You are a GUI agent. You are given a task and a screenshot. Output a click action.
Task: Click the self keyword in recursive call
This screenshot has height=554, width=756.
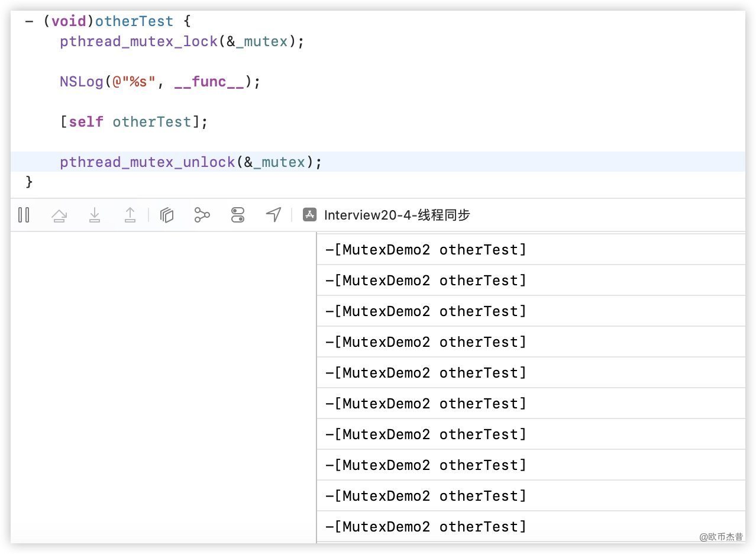[x=86, y=122]
